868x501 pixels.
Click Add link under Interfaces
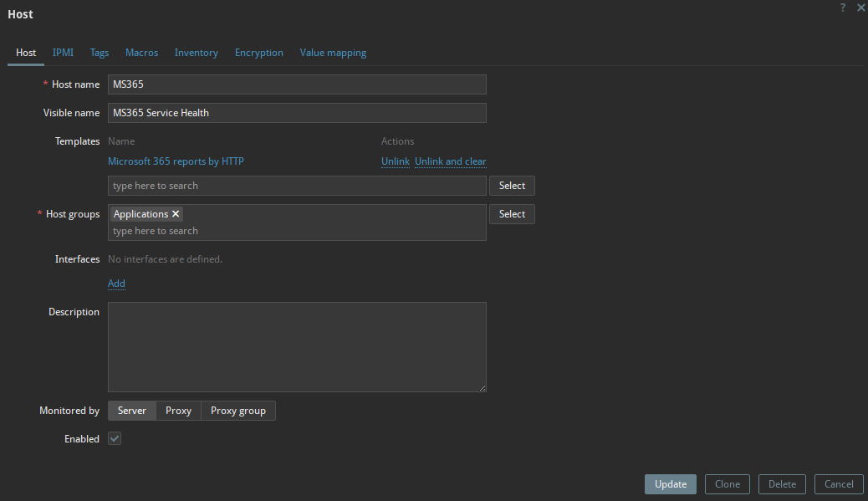(116, 284)
